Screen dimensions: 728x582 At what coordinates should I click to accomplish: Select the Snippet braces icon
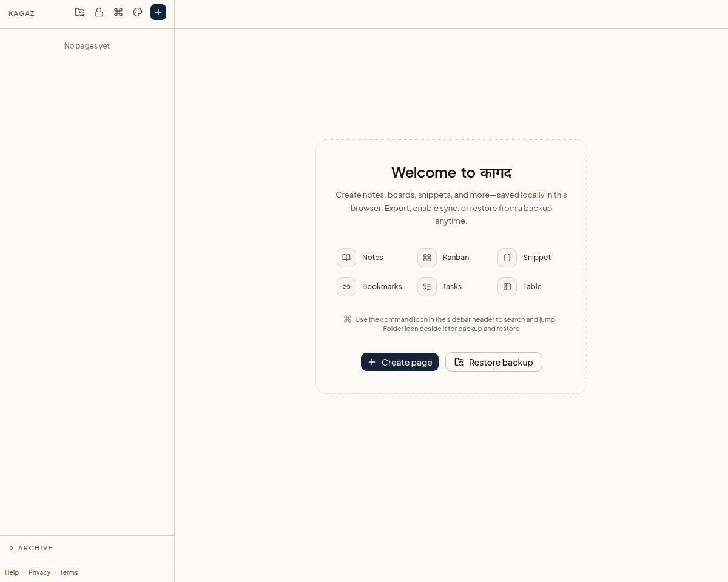507,258
